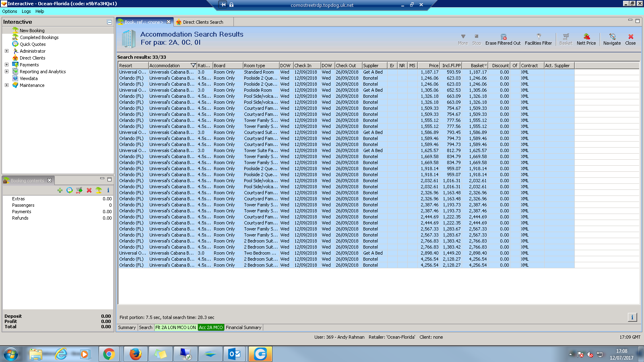Toggle Nett Price display
The height and width of the screenshot is (362, 644).
coord(586,39)
